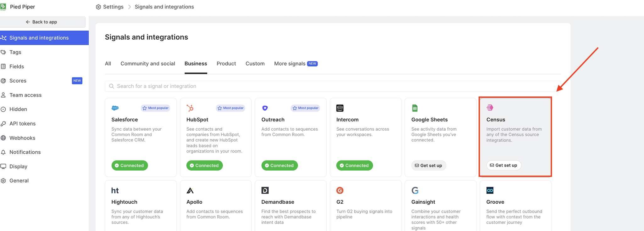Viewport: 644px width, 231px height.
Task: Click the Fields icon in sidebar
Action: (x=3, y=66)
